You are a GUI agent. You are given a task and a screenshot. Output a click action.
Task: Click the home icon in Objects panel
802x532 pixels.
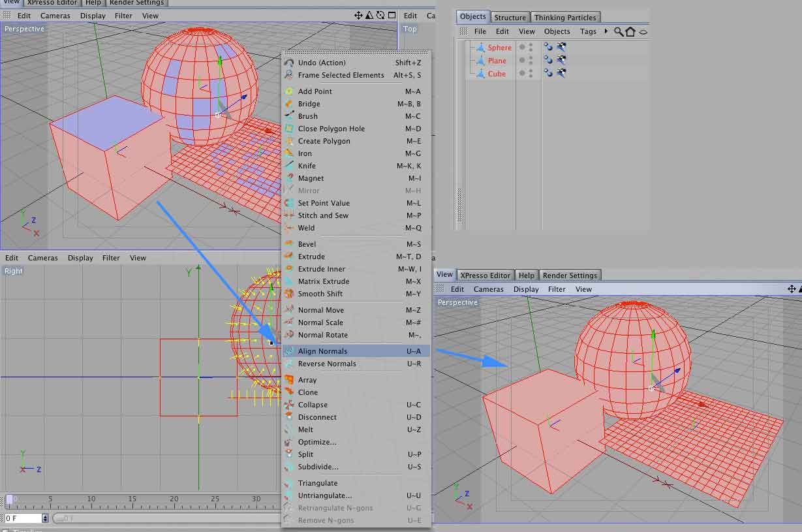(630, 31)
